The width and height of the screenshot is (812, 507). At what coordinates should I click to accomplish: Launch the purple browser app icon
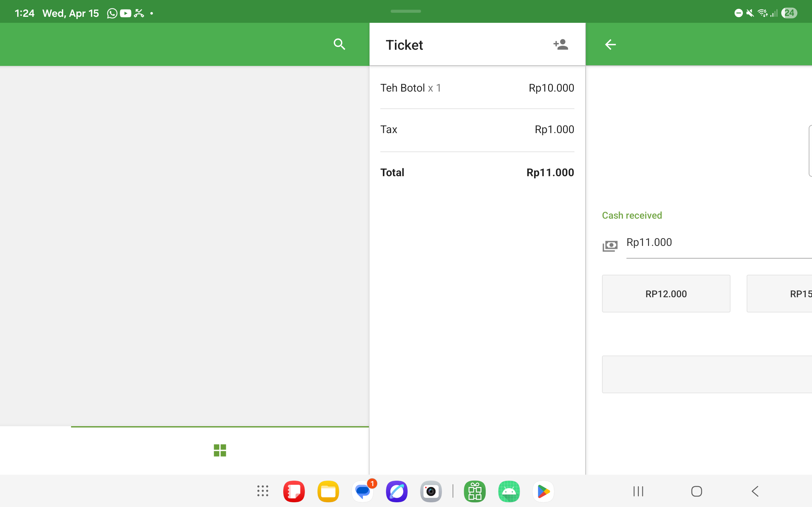396,491
